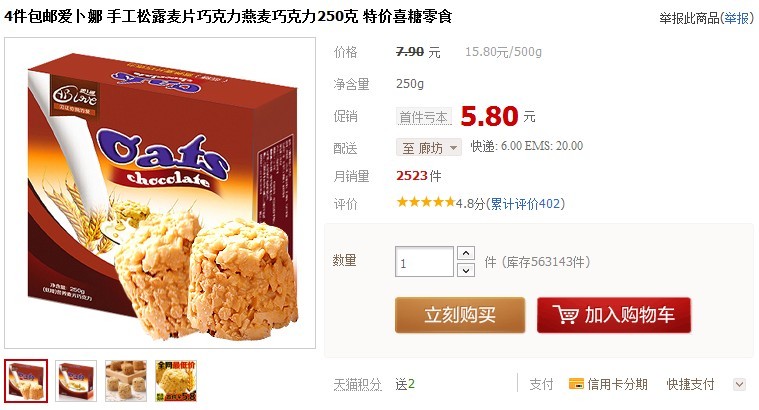This screenshot has width=759, height=410.
Task: Add item with 加入购物车 button
Action: coord(614,315)
